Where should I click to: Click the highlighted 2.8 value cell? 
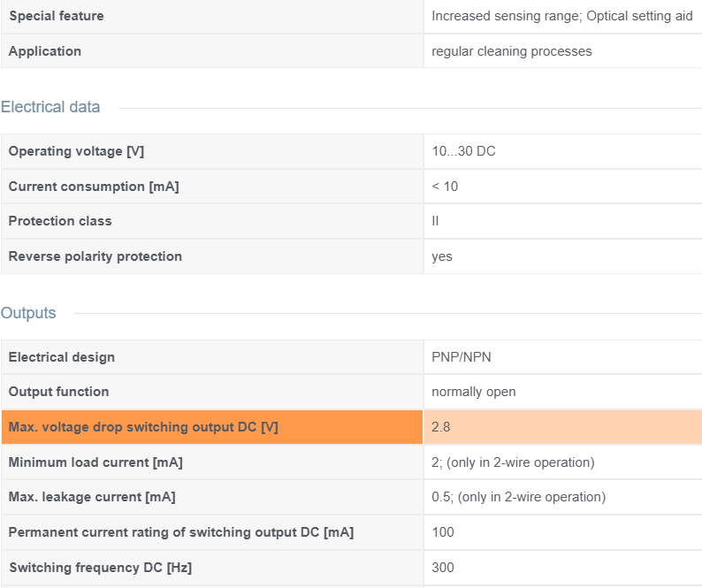[563, 427]
